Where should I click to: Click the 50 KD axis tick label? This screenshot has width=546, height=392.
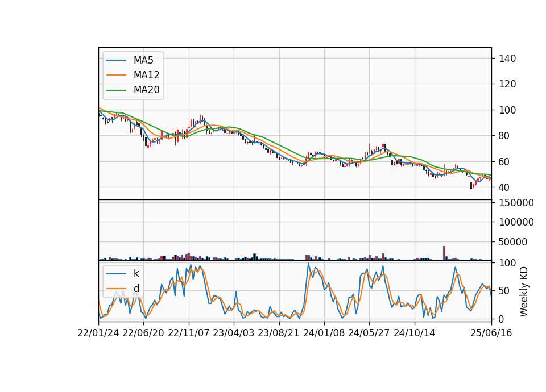tap(504, 291)
